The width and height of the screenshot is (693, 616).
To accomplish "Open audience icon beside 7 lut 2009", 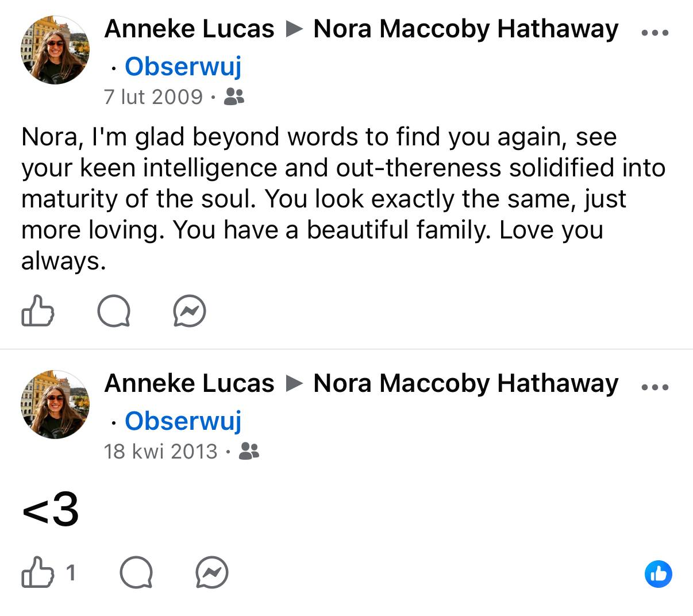I will 233,97.
